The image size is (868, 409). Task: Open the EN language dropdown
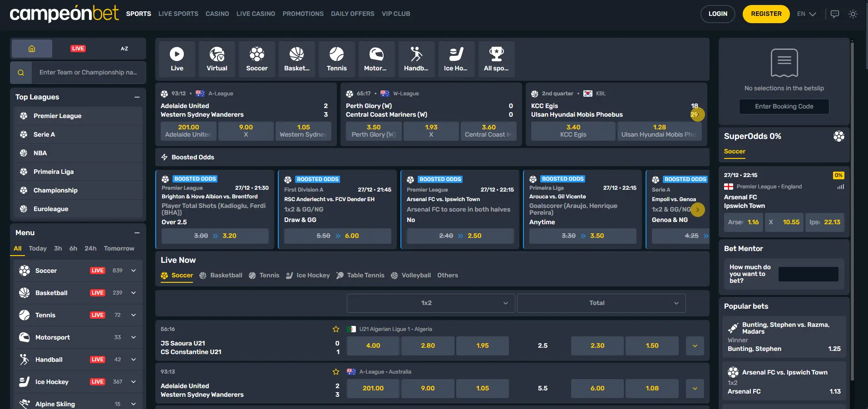pyautogui.click(x=806, y=14)
